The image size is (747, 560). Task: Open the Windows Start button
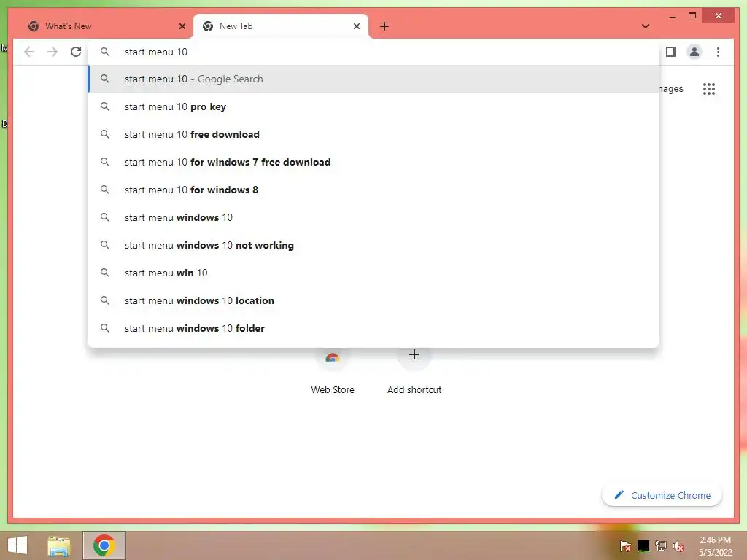coord(18,545)
